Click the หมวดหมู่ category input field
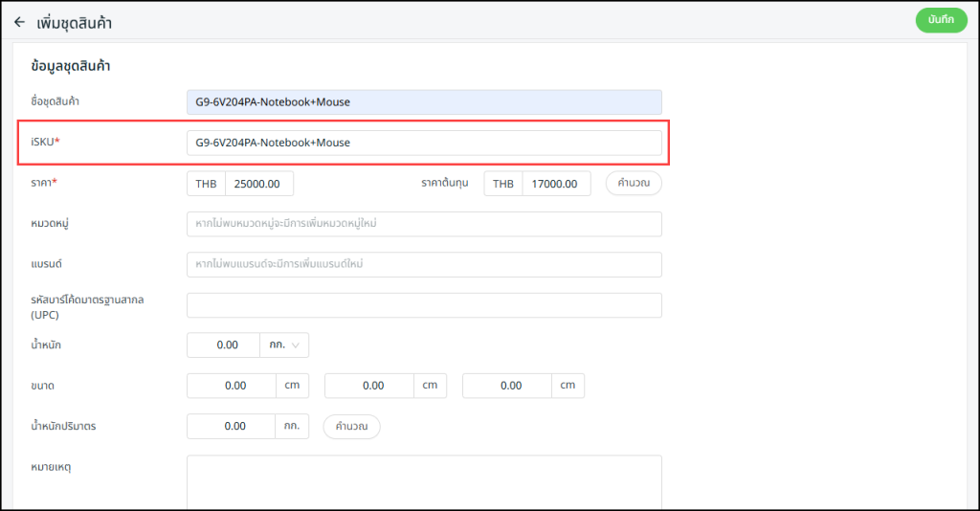 [424, 224]
